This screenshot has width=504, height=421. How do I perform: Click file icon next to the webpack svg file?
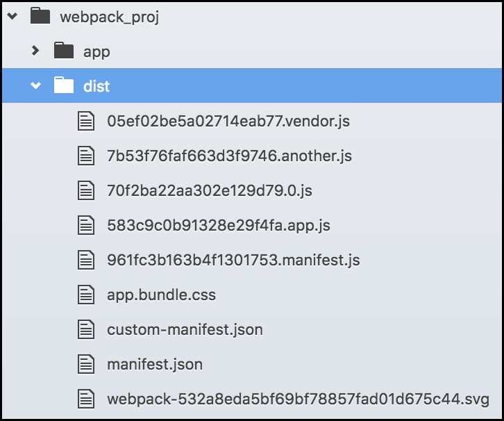click(86, 399)
